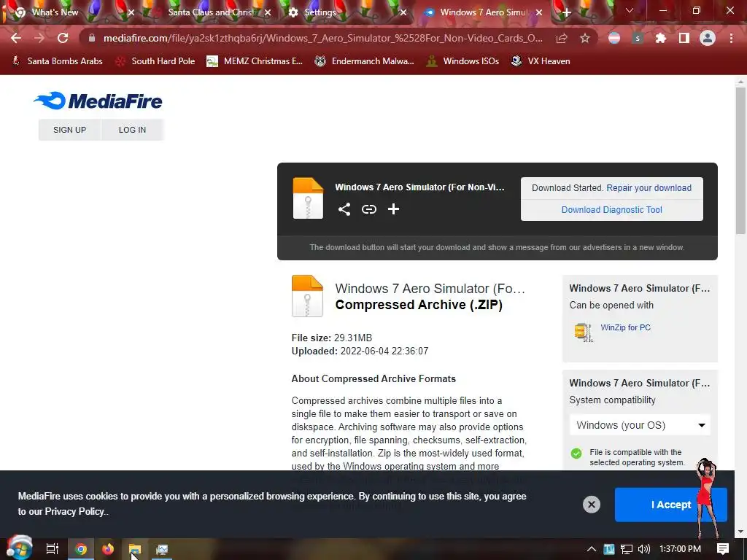Click the Uploaded 2022-06-04 date text
This screenshot has height=560, width=747.
tap(360, 351)
